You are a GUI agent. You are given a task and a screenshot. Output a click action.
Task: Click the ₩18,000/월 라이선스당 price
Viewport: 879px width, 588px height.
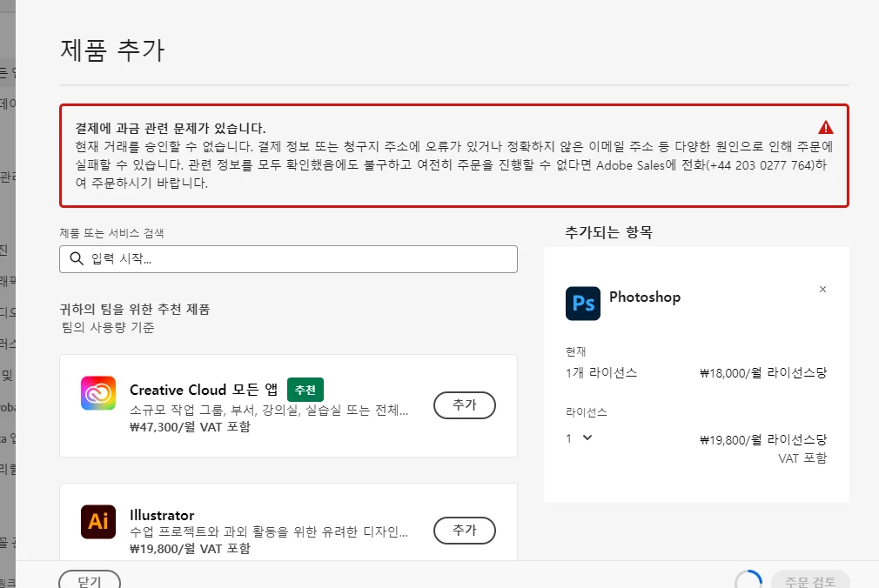click(x=763, y=373)
